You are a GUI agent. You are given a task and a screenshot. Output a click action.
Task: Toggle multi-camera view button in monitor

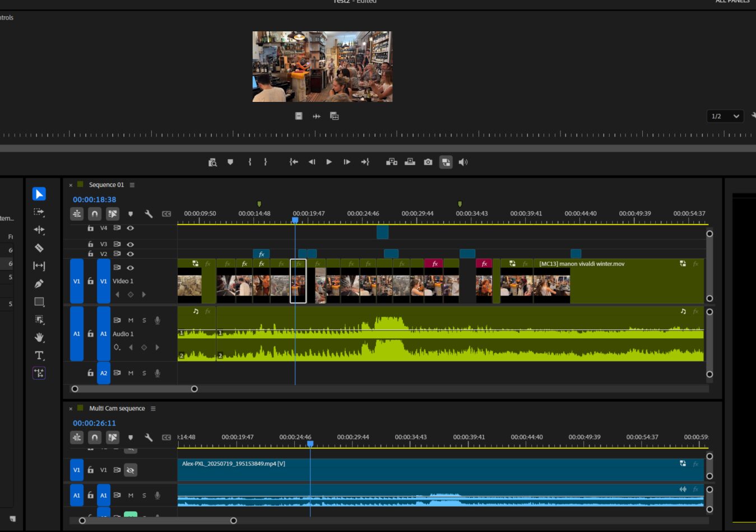[x=446, y=162]
